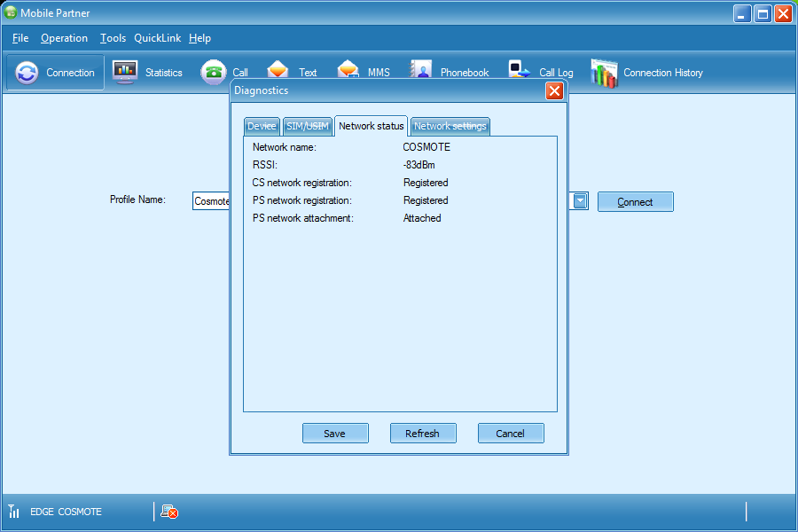Image resolution: width=798 pixels, height=532 pixels.
Task: Open the Operation menu
Action: pyautogui.click(x=64, y=38)
